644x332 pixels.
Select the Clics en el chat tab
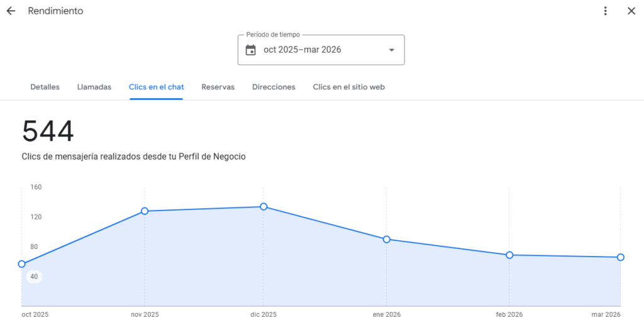157,87
